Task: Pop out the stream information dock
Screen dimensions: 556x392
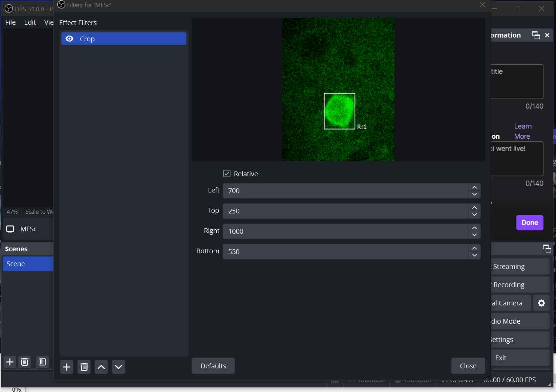Action: coord(535,35)
